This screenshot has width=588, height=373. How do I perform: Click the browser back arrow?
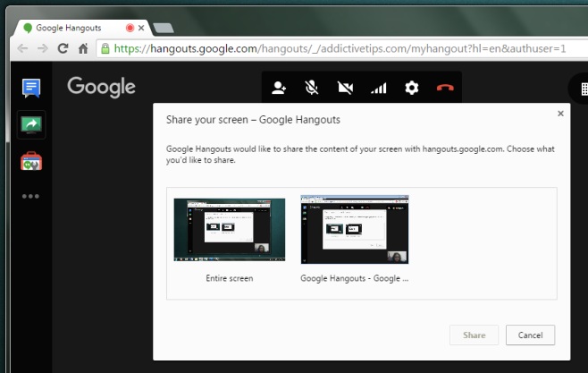tap(22, 48)
